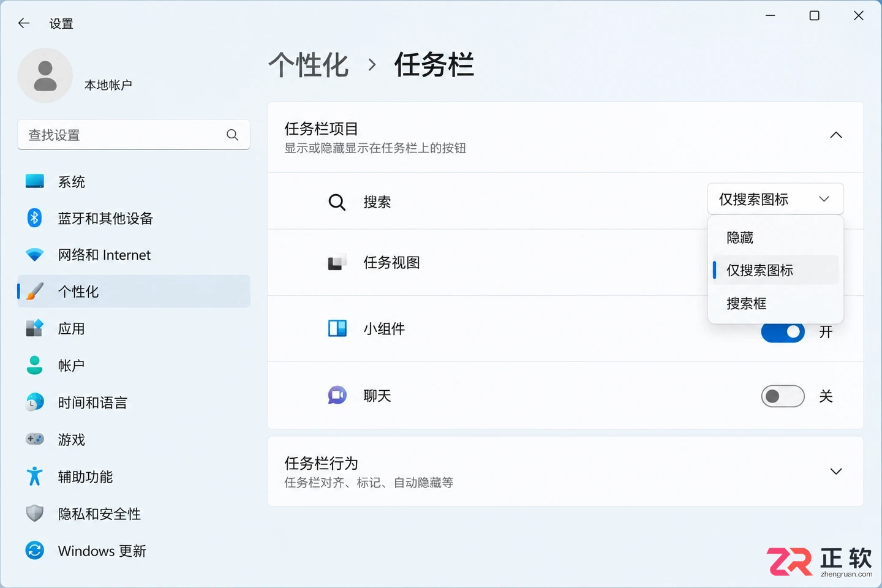Click the Windows 更新 sync icon
The height and width of the screenshot is (588, 882).
pos(35,550)
